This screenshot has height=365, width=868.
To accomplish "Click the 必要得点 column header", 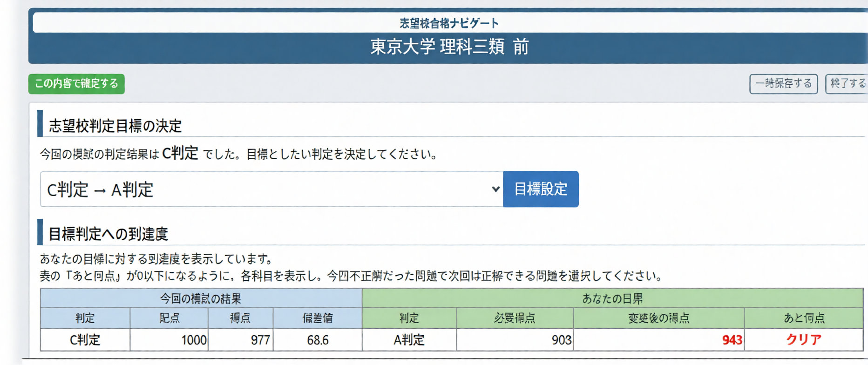I will (515, 318).
